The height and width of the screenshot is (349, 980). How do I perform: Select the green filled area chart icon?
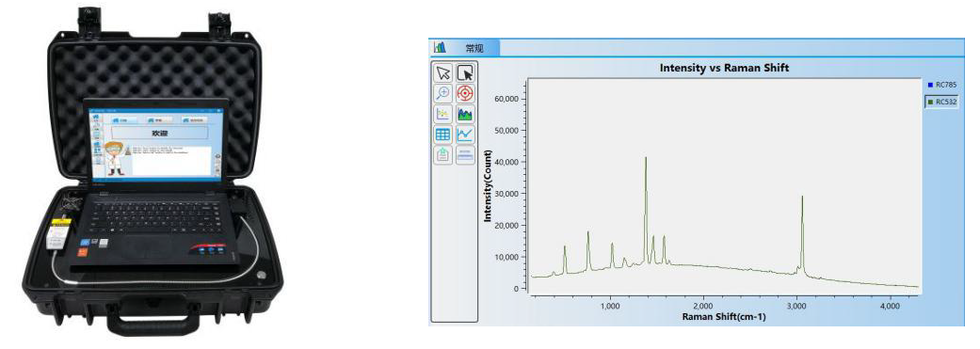point(465,114)
